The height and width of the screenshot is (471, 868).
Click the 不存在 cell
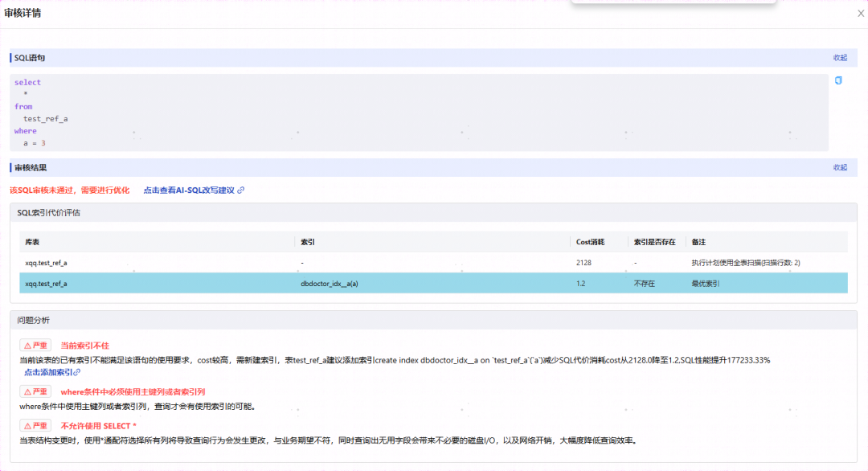tap(645, 284)
